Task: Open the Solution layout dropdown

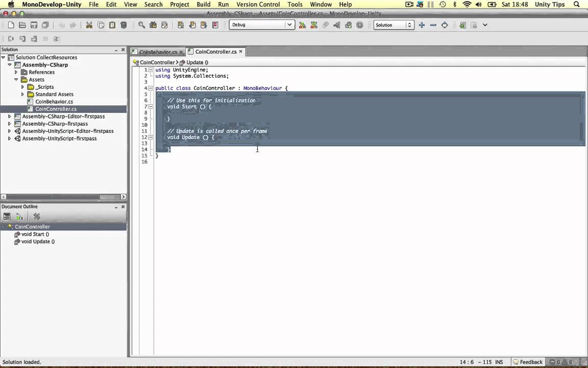Action: [394, 25]
